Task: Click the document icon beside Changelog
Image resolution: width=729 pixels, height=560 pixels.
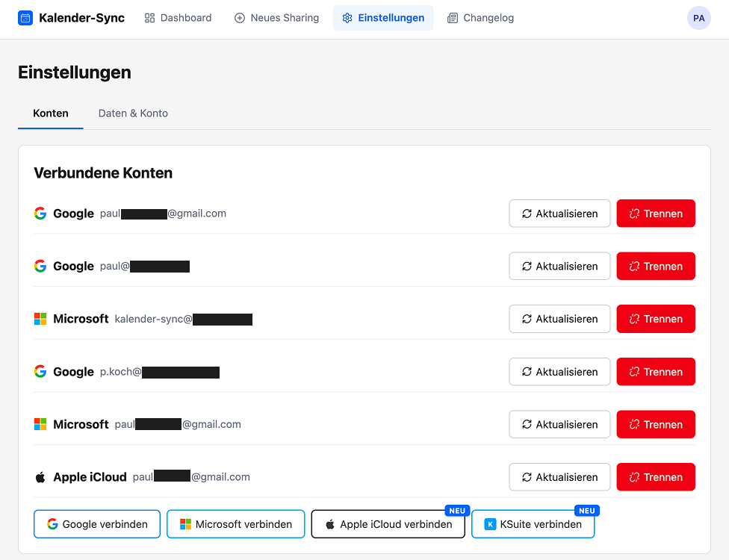Action: click(451, 17)
